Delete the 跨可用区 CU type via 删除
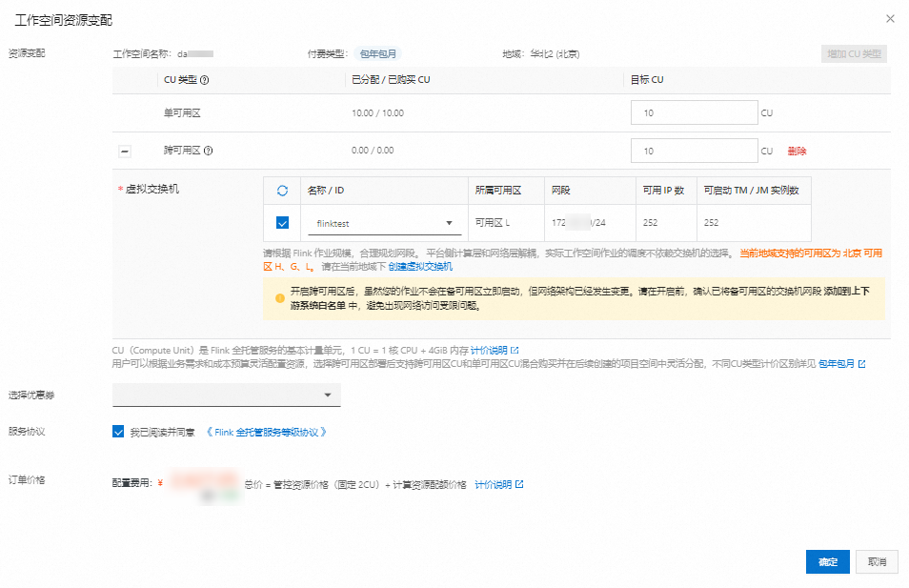909x588 pixels. coord(797,152)
